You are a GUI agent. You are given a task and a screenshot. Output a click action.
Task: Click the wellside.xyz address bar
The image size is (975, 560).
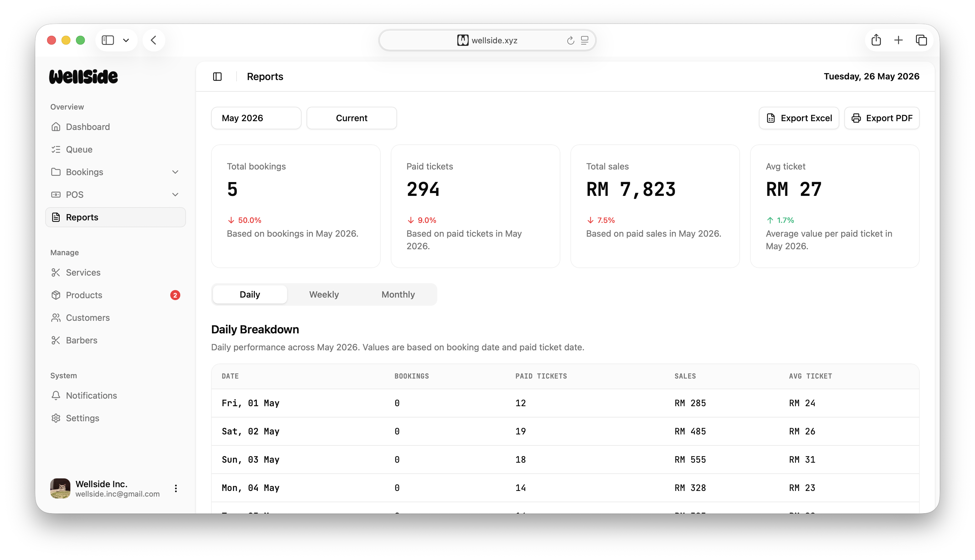point(487,40)
